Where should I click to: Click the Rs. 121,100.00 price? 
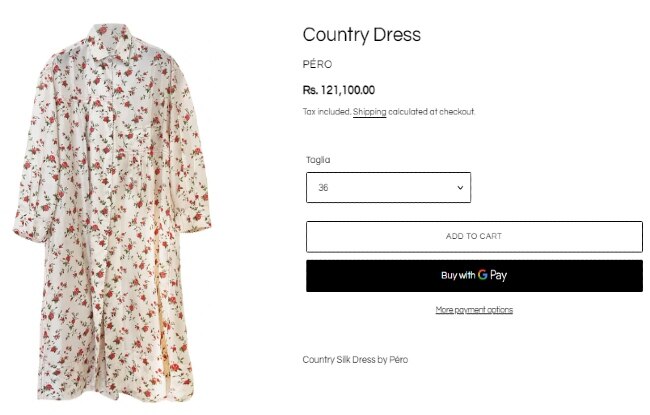coord(339,90)
